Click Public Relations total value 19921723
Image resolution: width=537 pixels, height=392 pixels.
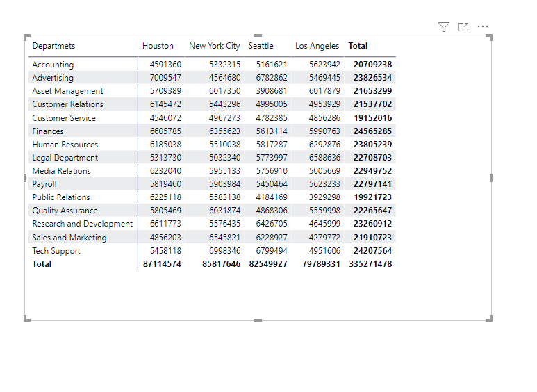point(372,197)
